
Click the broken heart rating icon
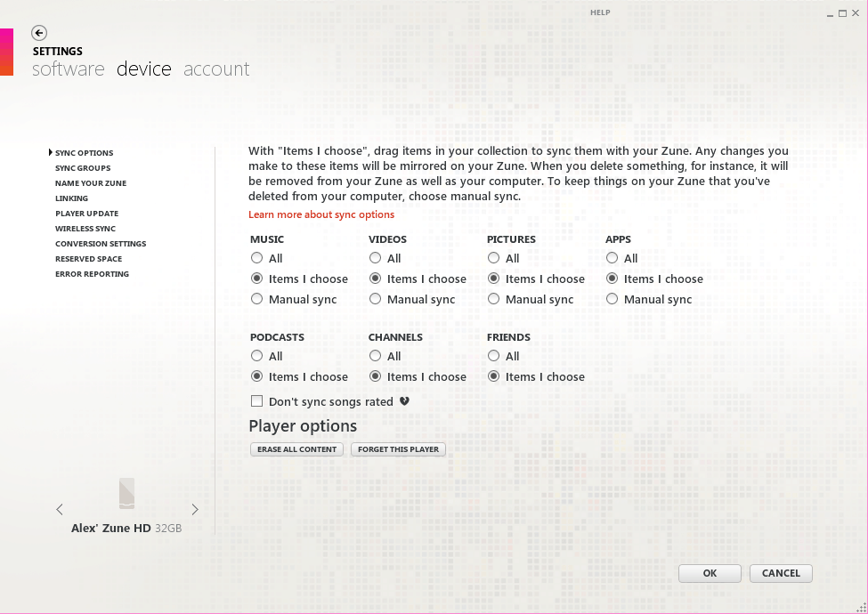coord(405,401)
